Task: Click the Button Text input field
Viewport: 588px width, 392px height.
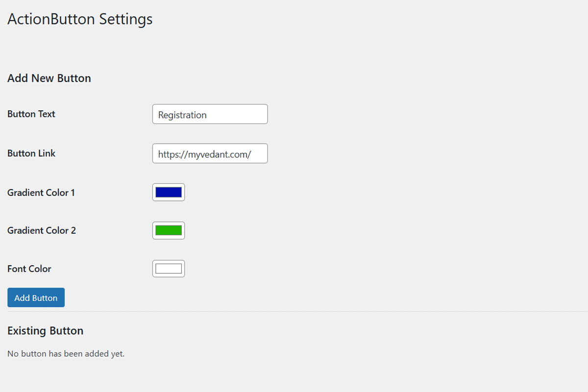Action: (210, 114)
